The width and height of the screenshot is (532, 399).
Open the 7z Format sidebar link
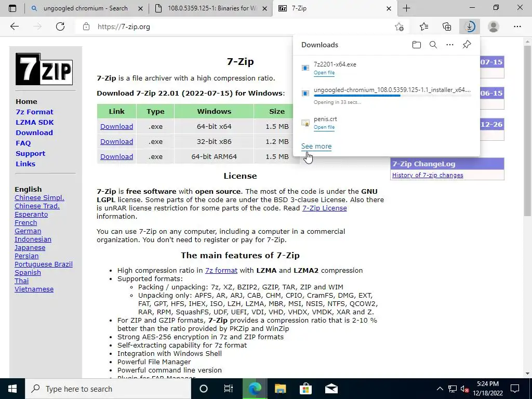[x=34, y=112]
